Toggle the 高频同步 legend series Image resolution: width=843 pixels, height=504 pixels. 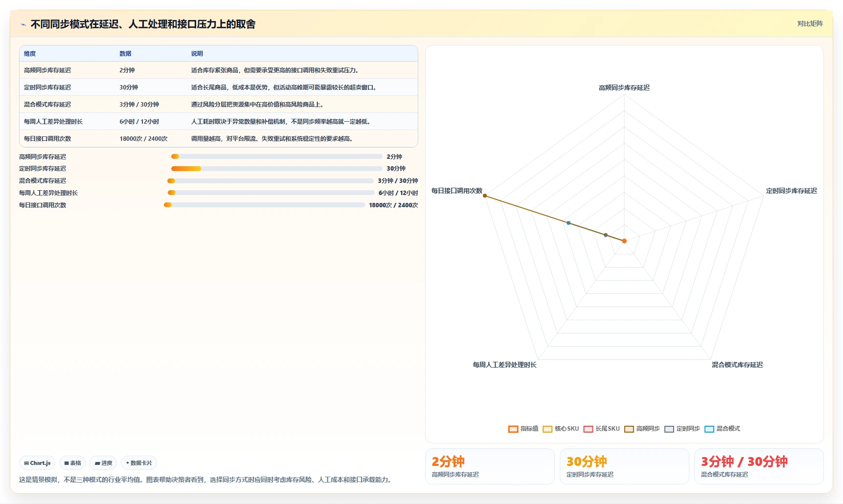click(642, 429)
